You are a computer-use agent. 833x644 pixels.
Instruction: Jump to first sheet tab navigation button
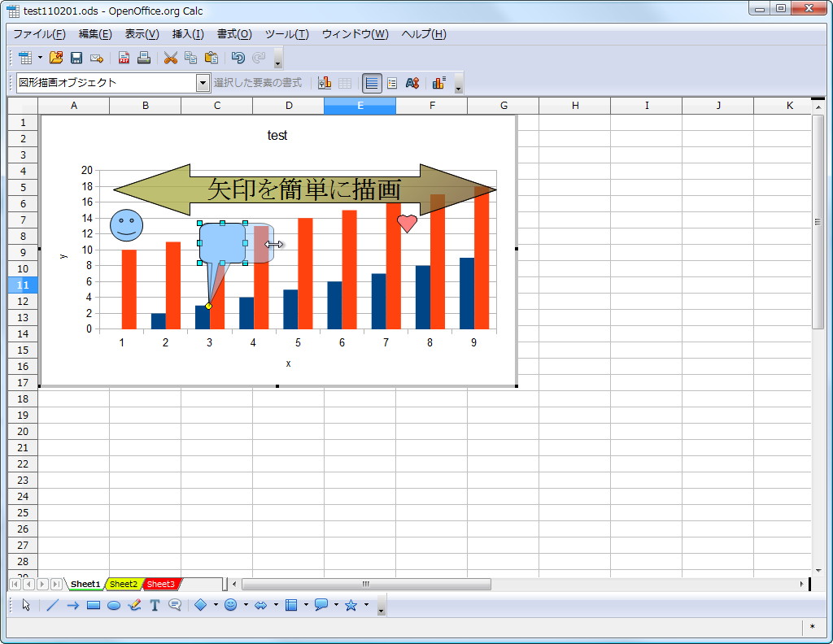coord(15,584)
